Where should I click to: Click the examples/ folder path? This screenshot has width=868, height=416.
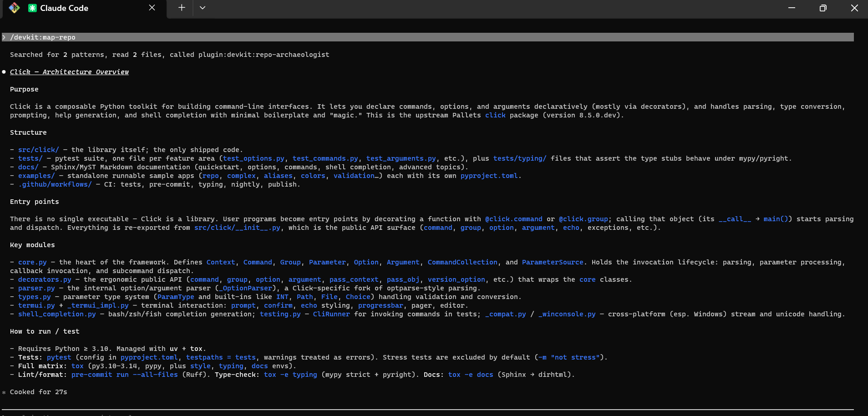tap(36, 176)
